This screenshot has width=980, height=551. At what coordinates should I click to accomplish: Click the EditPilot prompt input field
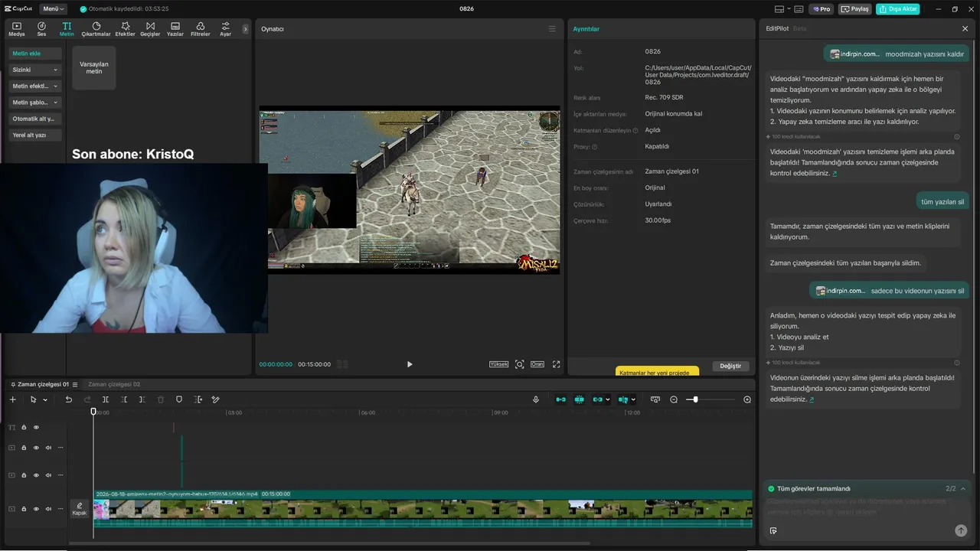(867, 507)
